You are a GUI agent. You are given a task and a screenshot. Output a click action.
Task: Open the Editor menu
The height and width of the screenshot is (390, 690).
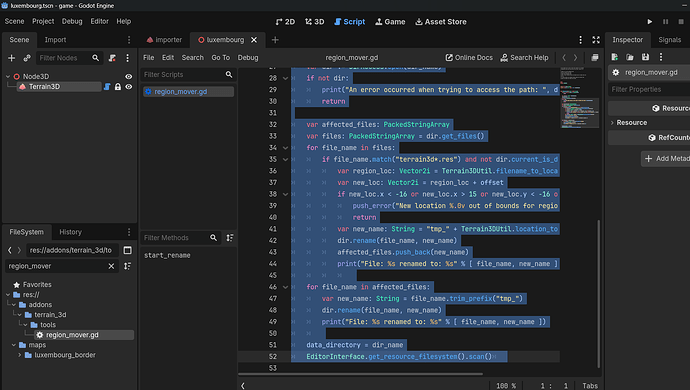click(99, 21)
